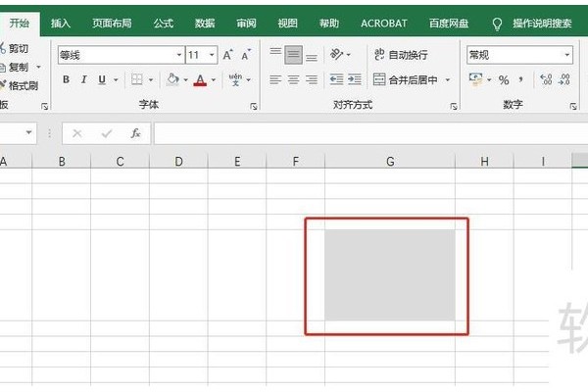Apply red Font Color
The height and width of the screenshot is (392, 588).
click(x=200, y=80)
